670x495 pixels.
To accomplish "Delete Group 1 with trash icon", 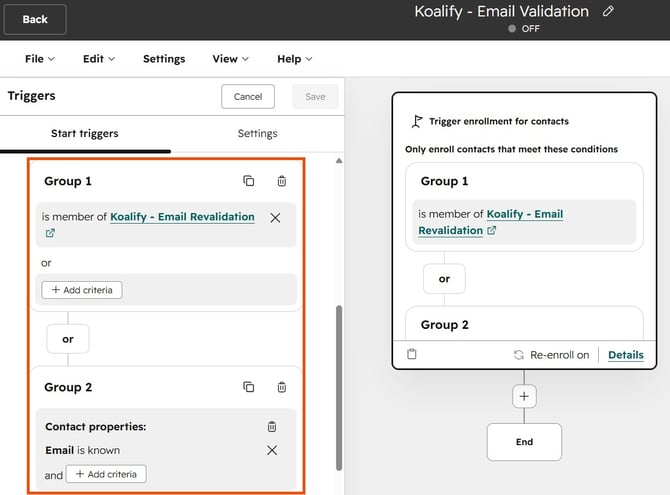I will (x=282, y=181).
